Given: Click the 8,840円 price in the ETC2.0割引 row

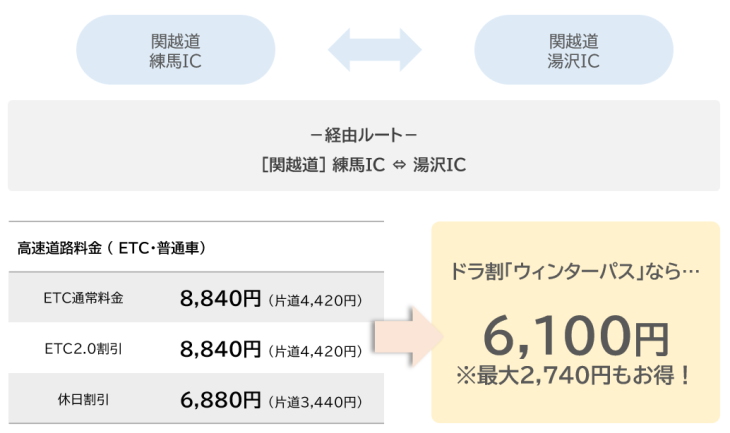Looking at the screenshot, I should tap(220, 349).
